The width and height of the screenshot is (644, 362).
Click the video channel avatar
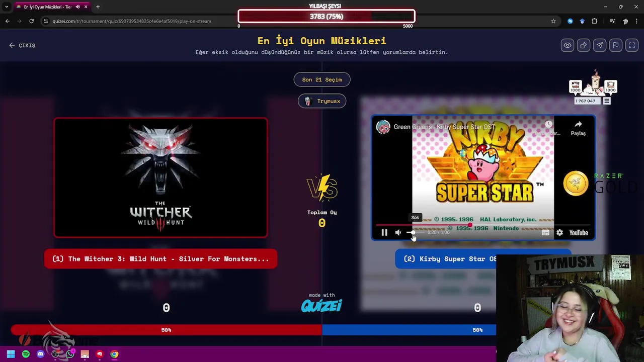[x=383, y=127]
